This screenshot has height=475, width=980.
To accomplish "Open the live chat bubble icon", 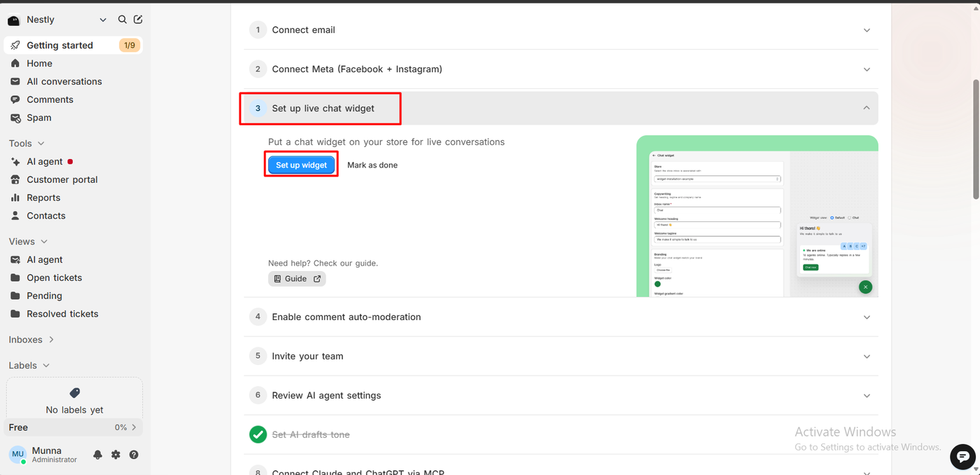I will [962, 457].
